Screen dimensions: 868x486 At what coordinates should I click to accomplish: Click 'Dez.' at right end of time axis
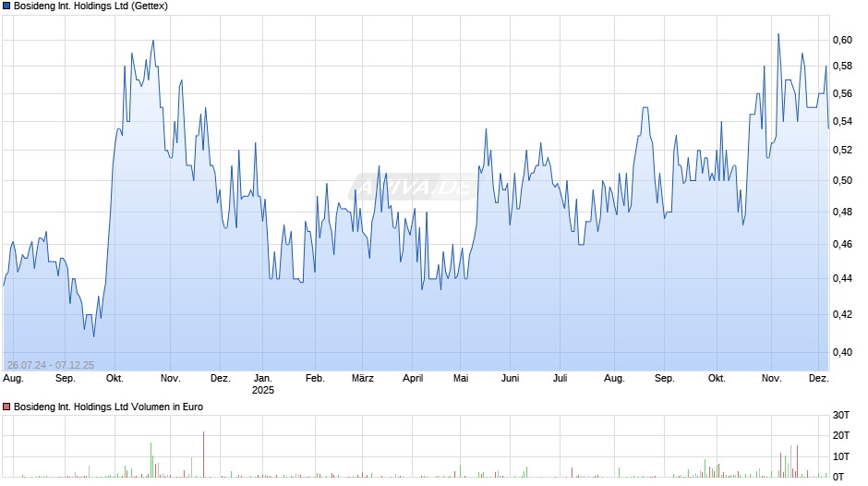coord(819,379)
